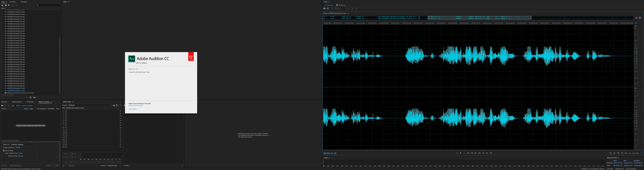Toggle power for effect slot 1
The image size is (644, 170).
click(66, 111)
